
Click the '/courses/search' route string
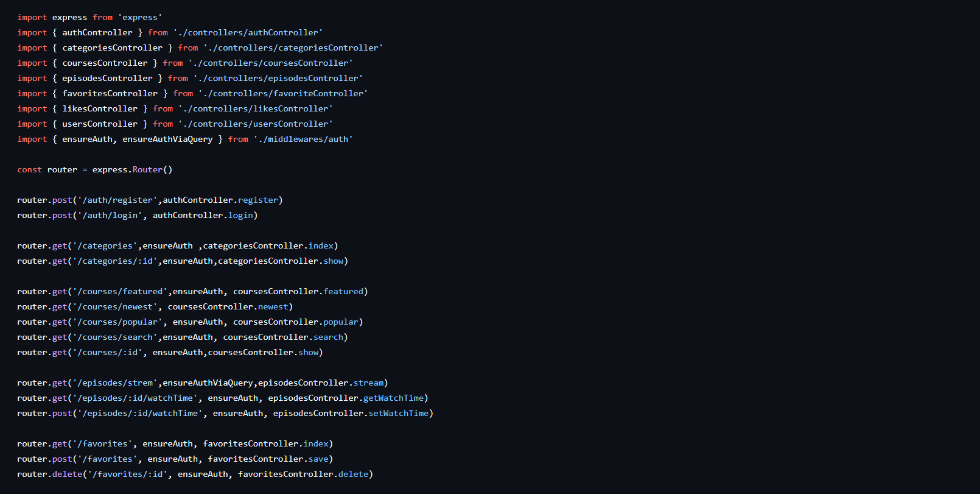[x=115, y=337]
